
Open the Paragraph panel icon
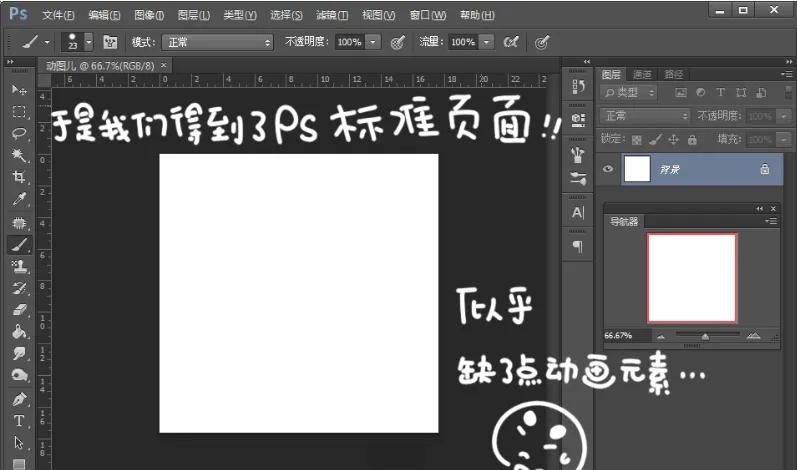(578, 246)
